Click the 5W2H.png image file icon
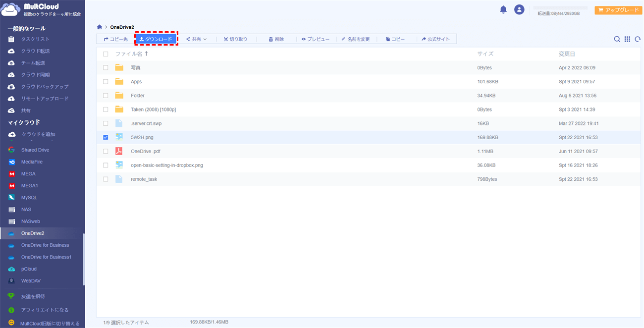The width and height of the screenshot is (644, 328). [x=119, y=137]
